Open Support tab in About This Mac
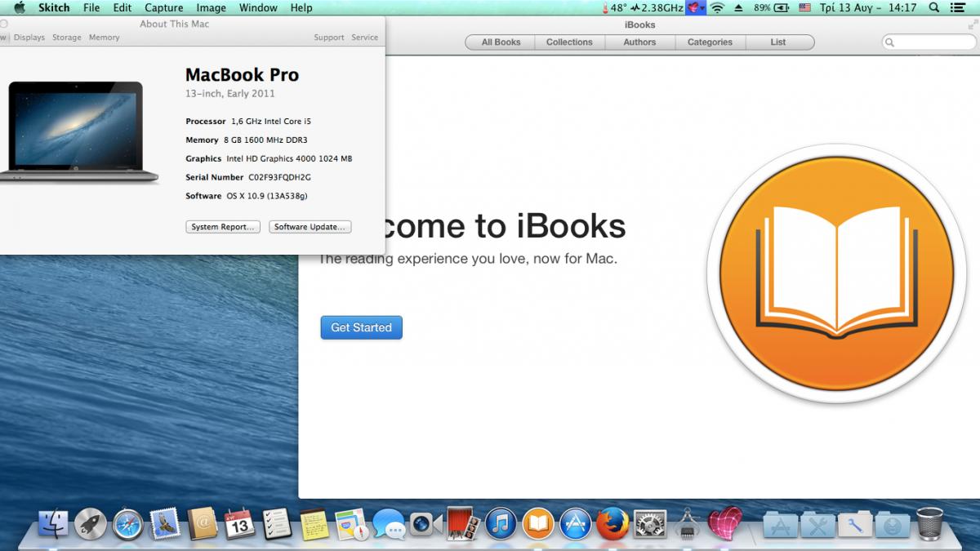The image size is (980, 551). (x=329, y=38)
